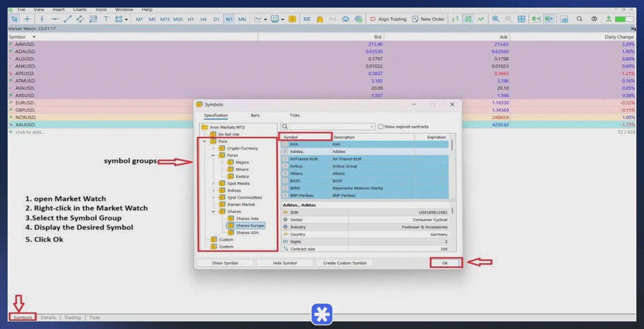Switch to the Bars tab
Viewport: 644px width, 329px height.
[255, 115]
